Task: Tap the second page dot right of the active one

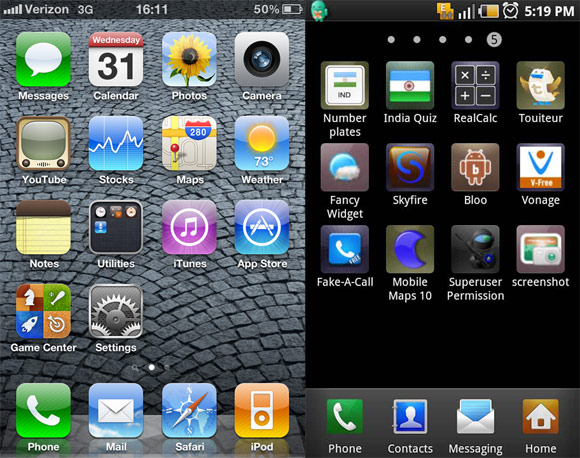Action: [x=167, y=367]
